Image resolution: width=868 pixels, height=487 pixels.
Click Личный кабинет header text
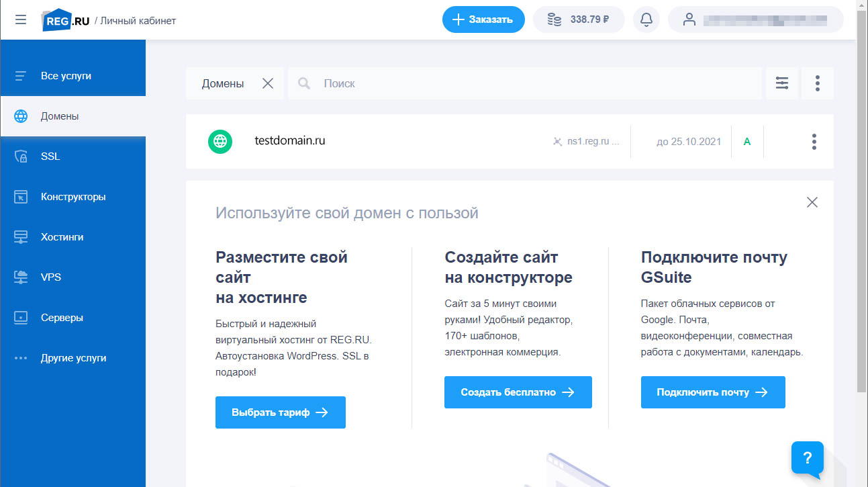[x=138, y=21]
